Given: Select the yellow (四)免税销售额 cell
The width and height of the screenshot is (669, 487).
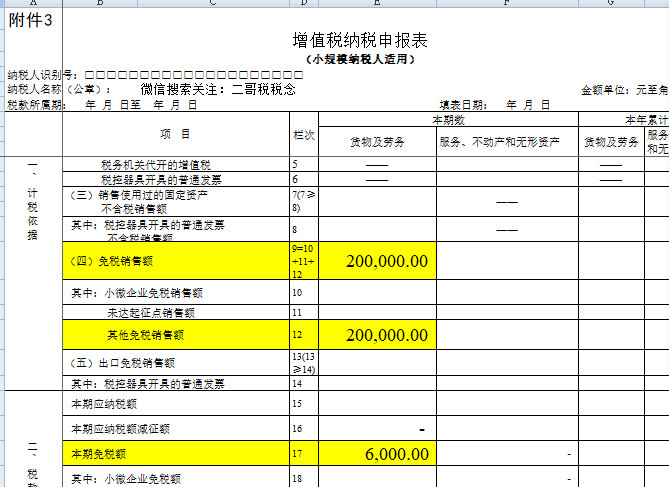Looking at the screenshot, I should [176, 261].
